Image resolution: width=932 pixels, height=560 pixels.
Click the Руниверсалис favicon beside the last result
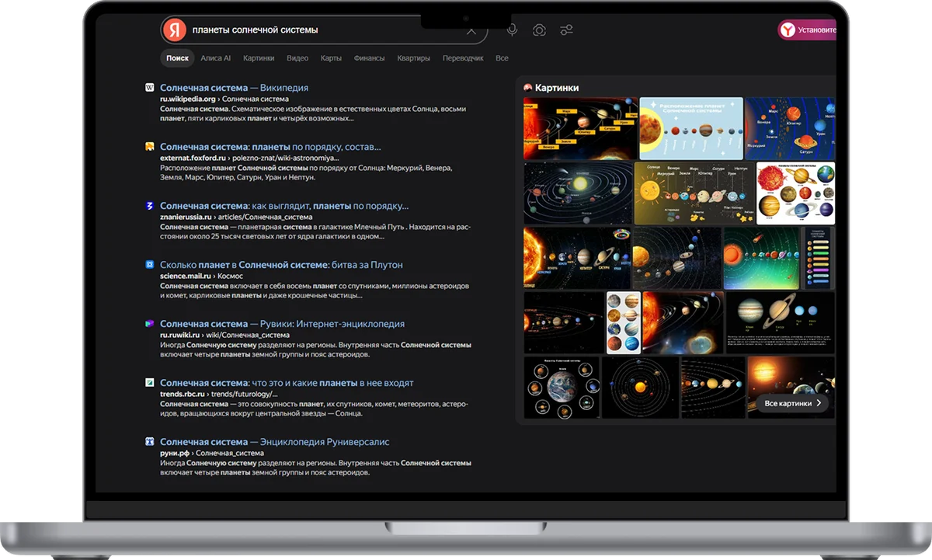point(149,441)
